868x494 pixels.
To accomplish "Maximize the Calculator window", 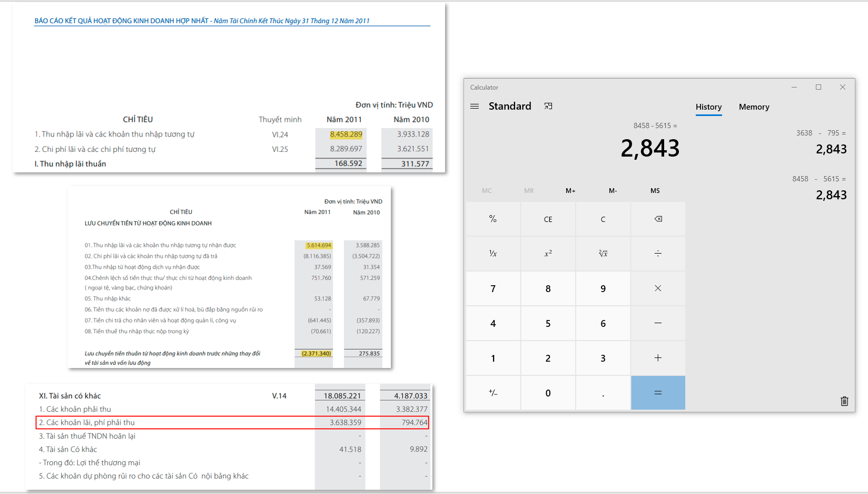I will (x=818, y=87).
